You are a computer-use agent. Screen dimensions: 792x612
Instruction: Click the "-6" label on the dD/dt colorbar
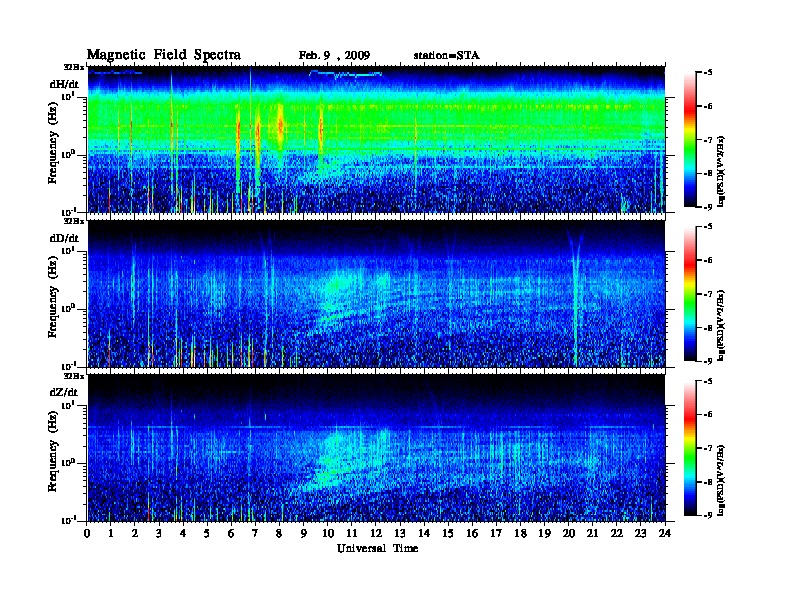tap(708, 261)
